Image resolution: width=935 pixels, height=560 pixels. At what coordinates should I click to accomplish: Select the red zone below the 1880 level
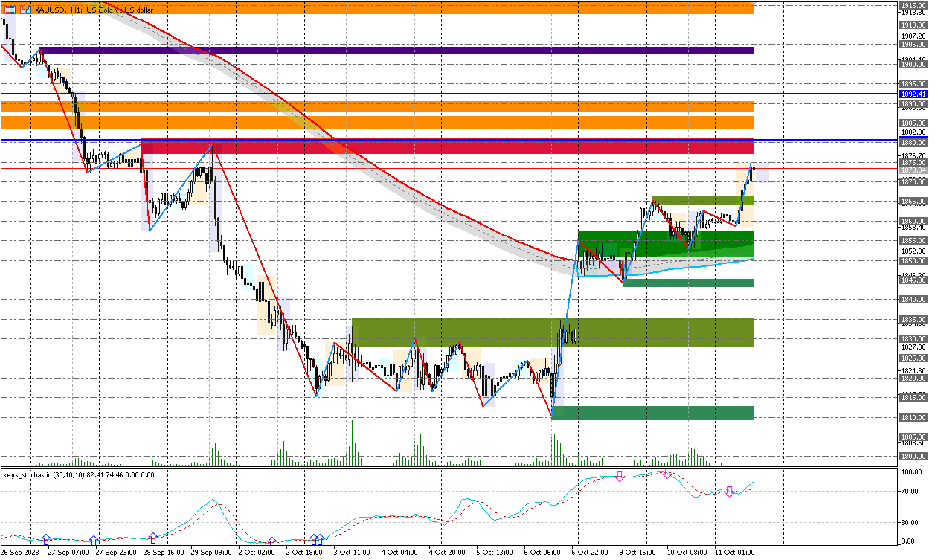click(447, 147)
